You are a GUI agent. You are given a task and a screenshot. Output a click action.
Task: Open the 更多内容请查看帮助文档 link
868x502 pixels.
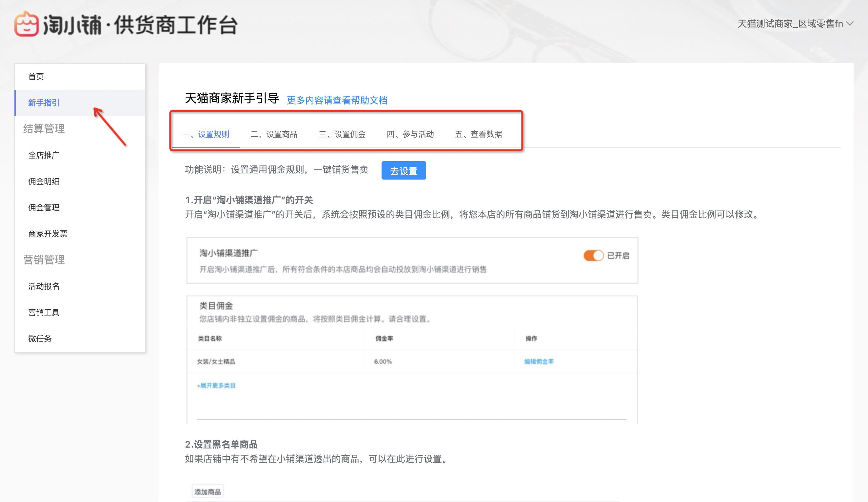coord(337,100)
